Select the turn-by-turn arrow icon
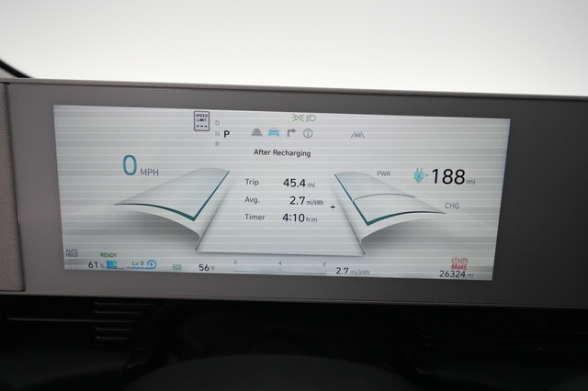This screenshot has width=588, height=391. point(291,133)
